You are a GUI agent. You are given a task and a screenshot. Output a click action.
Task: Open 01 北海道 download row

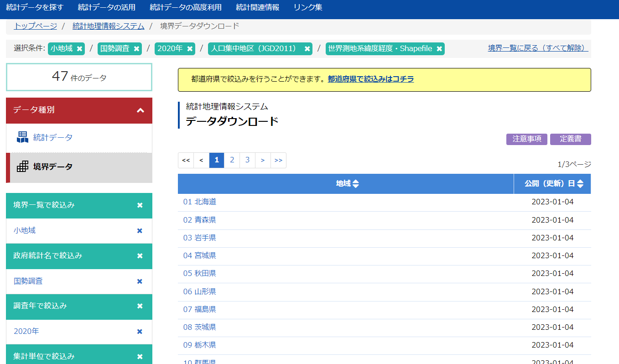click(200, 202)
